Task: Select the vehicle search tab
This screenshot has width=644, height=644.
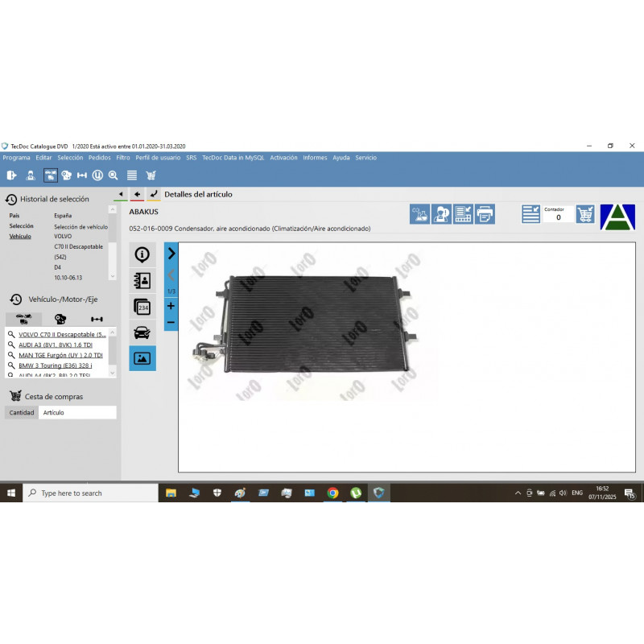Action: 23,319
